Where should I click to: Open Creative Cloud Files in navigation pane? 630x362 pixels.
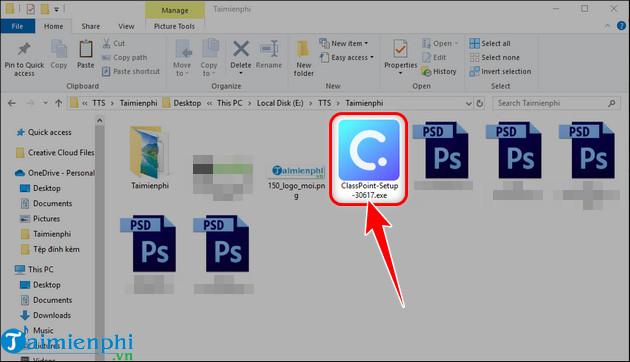point(55,153)
